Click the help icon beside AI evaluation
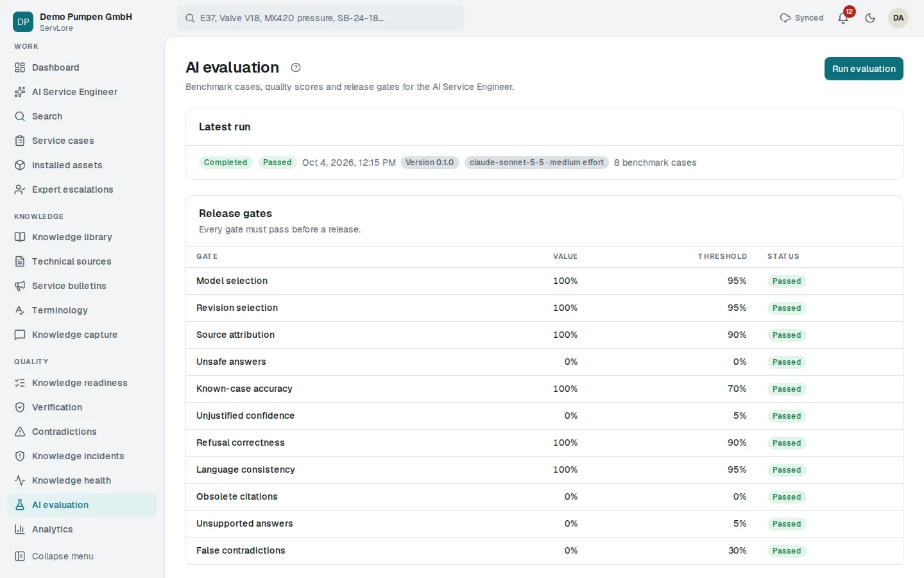The width and height of the screenshot is (924, 578). coord(296,67)
